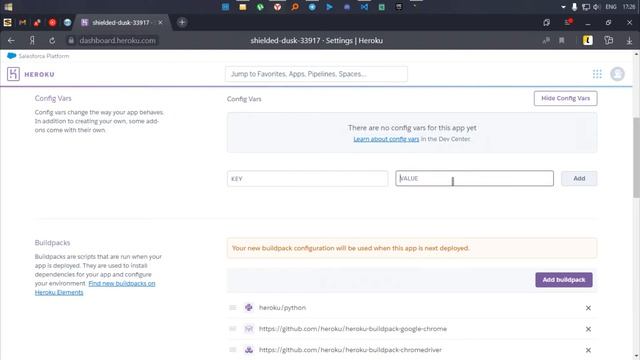Image resolution: width=640 pixels, height=360 pixels.
Task: Open the yellow extension icon in toolbar
Action: pos(587,40)
